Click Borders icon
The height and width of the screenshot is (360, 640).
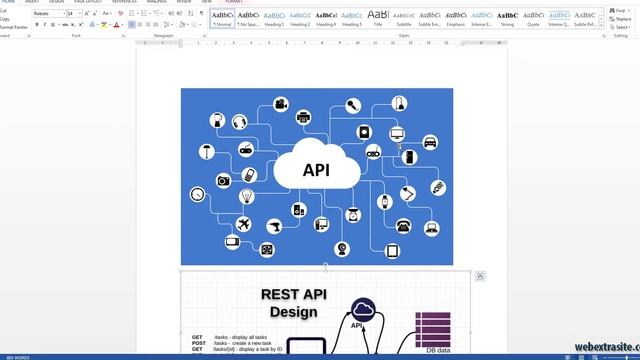(x=194, y=25)
